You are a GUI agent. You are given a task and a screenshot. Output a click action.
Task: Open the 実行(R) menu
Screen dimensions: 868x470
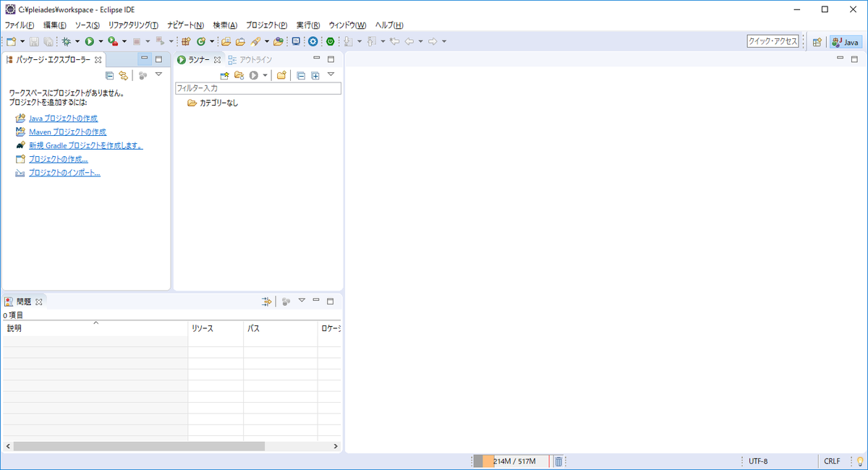click(308, 25)
